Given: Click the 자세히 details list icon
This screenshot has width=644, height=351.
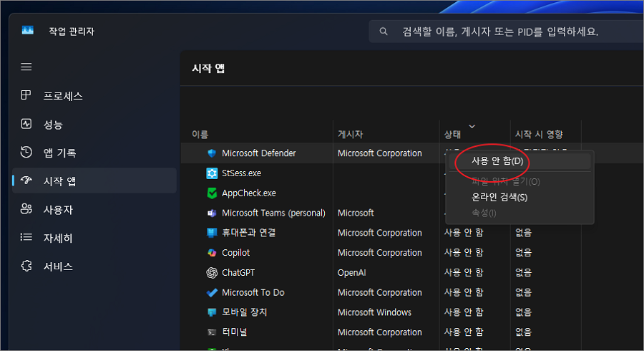Looking at the screenshot, I should click(x=26, y=237).
